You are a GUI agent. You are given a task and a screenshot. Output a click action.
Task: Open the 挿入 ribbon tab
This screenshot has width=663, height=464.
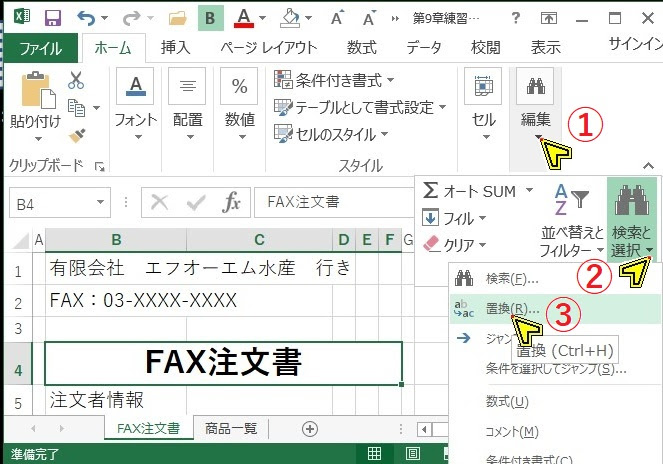click(x=175, y=47)
